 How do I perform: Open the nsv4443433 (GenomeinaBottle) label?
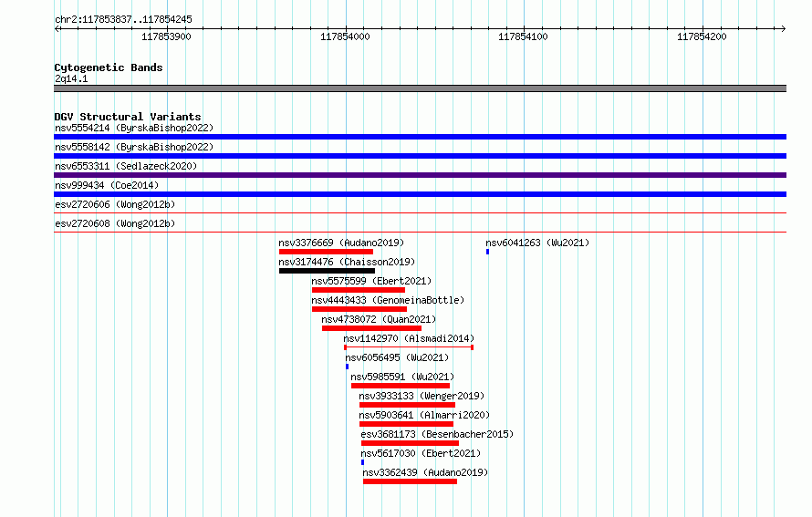point(388,300)
